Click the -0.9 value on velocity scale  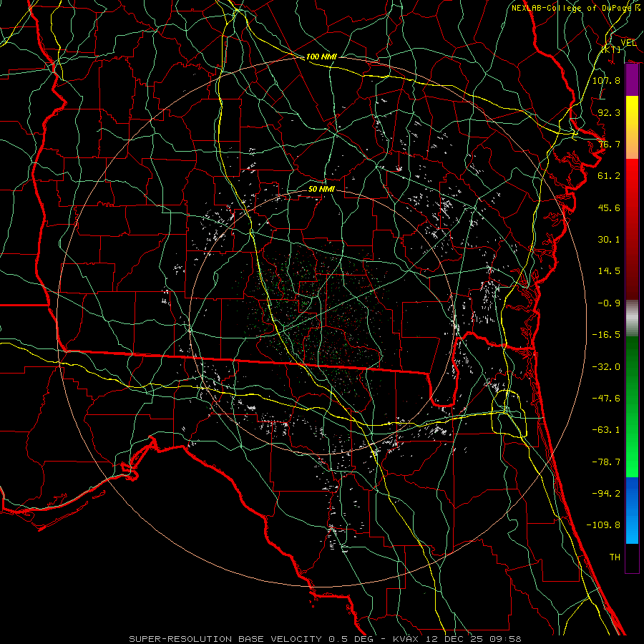pos(609,303)
